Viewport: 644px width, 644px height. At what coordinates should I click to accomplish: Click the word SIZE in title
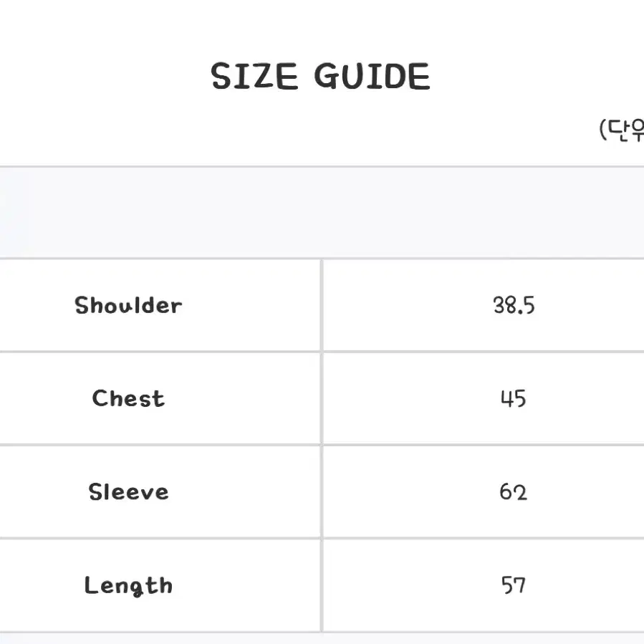click(x=254, y=77)
